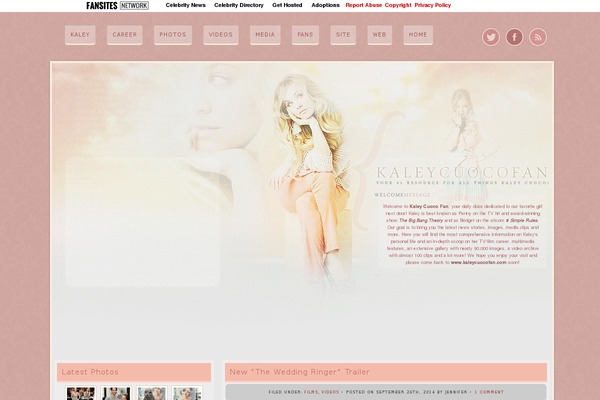600x400 pixels.
Task: Follow the Adoptions link
Action: pos(325,5)
